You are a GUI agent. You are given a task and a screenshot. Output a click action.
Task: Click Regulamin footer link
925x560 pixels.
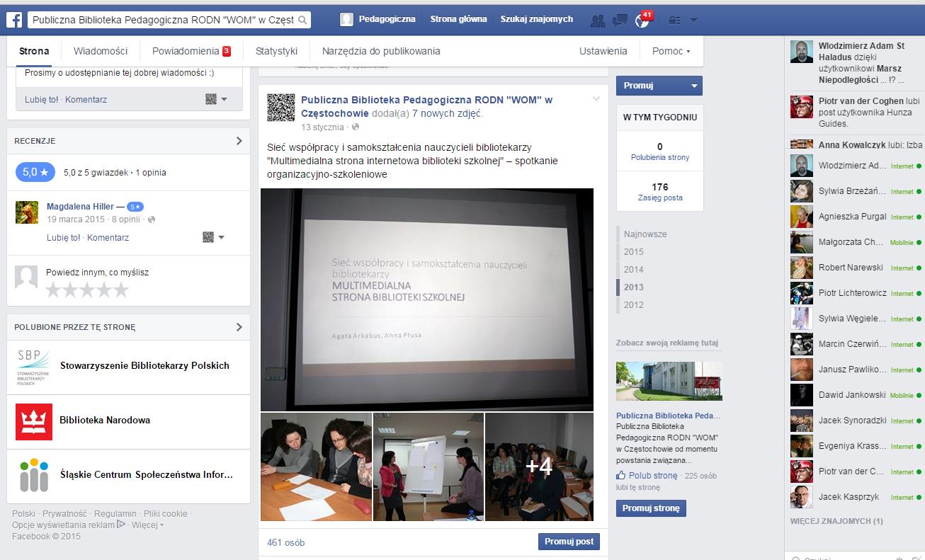115,514
